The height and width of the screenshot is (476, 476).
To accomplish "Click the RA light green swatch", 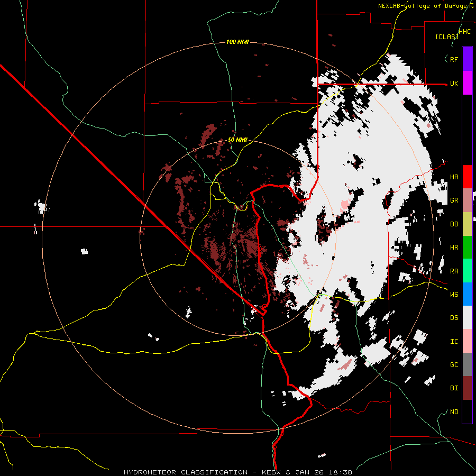I will tap(467, 271).
